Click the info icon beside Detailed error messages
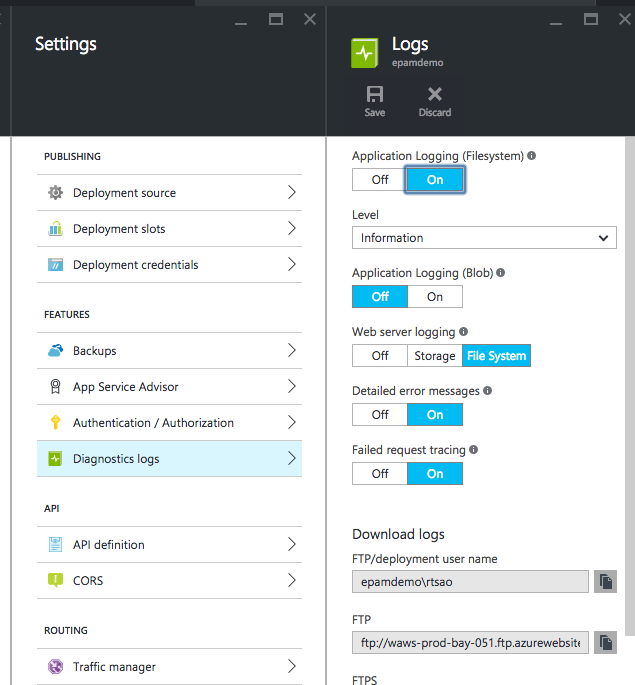 click(487, 391)
